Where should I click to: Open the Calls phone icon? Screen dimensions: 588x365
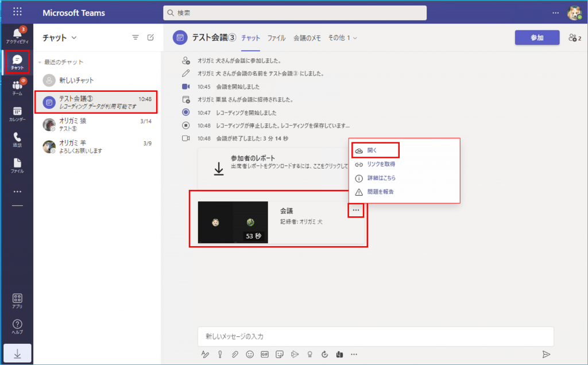[17, 139]
